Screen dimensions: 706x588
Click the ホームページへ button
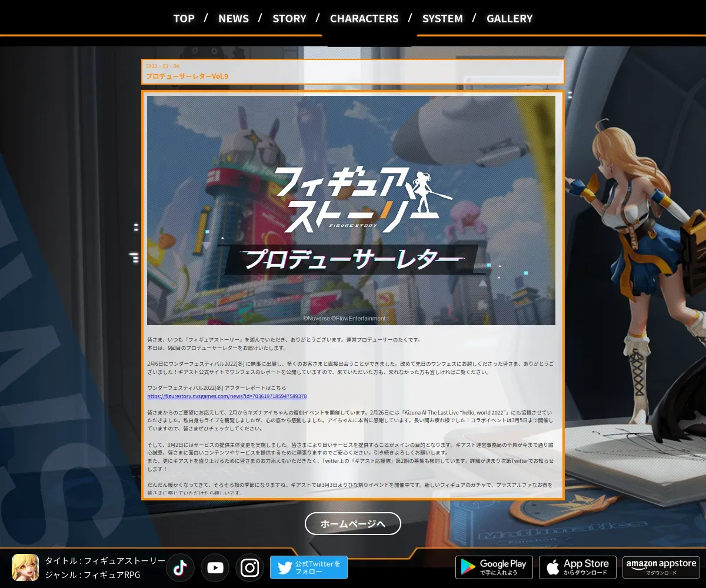pos(353,523)
